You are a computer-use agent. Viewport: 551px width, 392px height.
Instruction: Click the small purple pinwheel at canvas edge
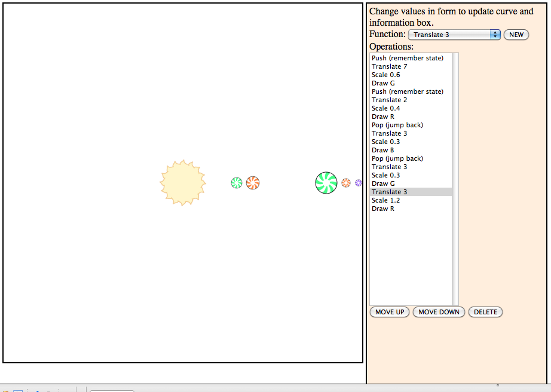click(359, 183)
